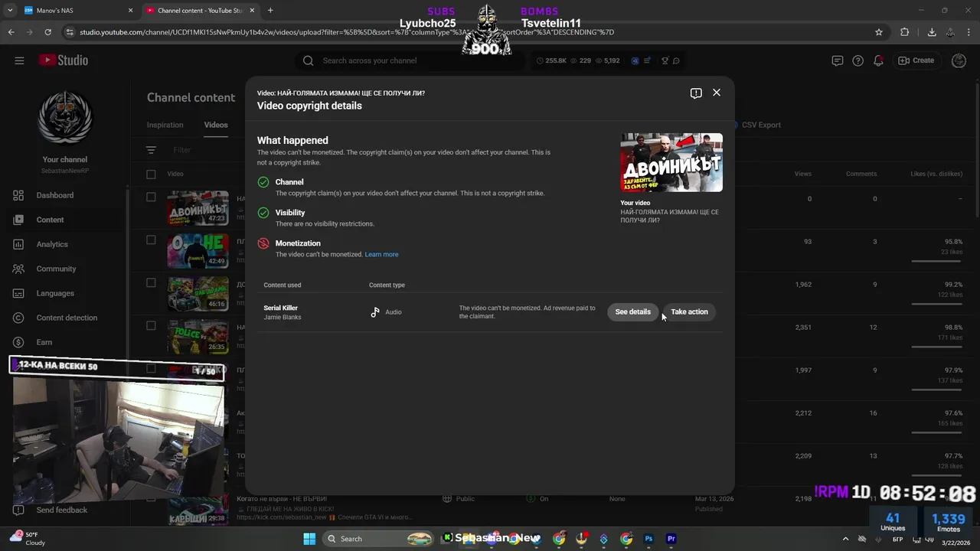The height and width of the screenshot is (551, 980).
Task: Toggle the select-all videos checkbox in header
Action: (x=151, y=174)
